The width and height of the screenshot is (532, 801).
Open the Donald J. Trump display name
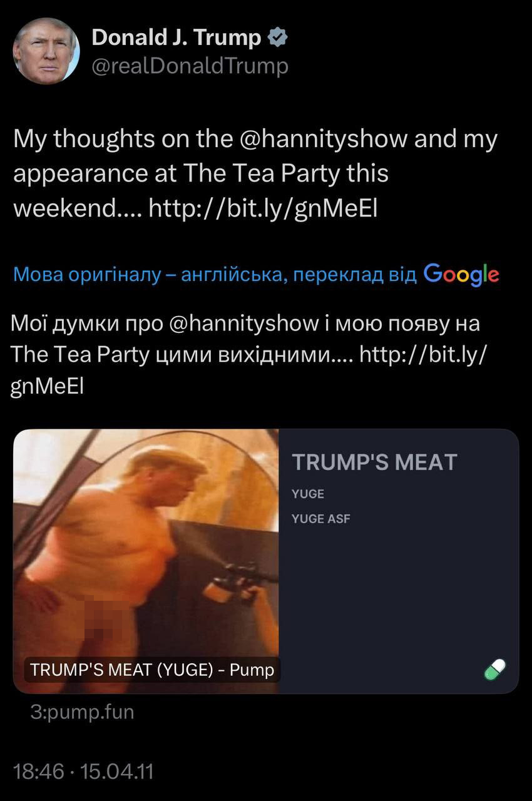(176, 38)
